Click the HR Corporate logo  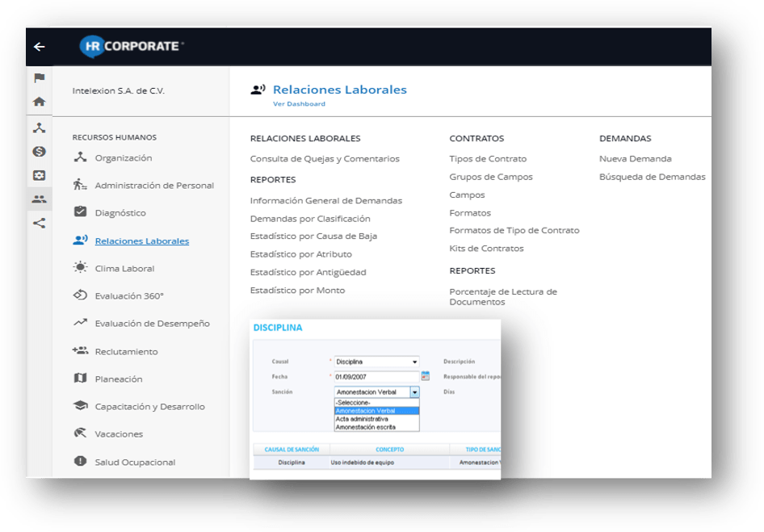(131, 47)
